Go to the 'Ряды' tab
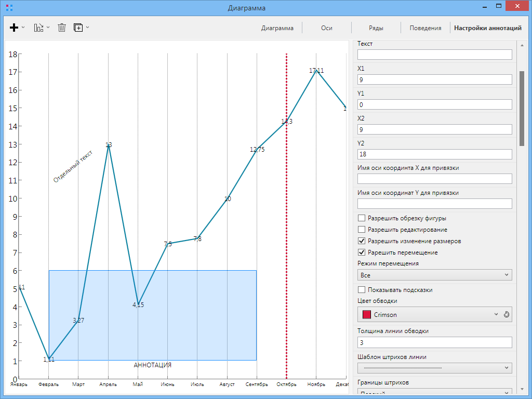Viewport: 532px width, 399px height. tap(376, 28)
